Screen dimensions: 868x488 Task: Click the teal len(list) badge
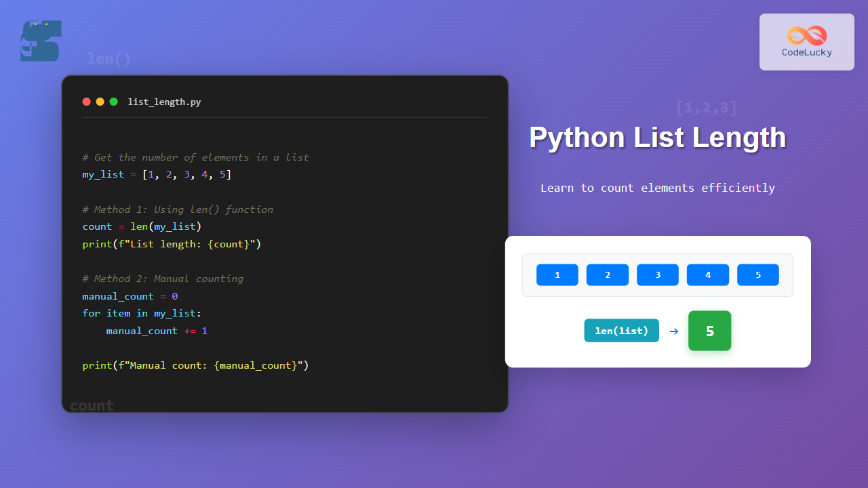tap(621, 331)
